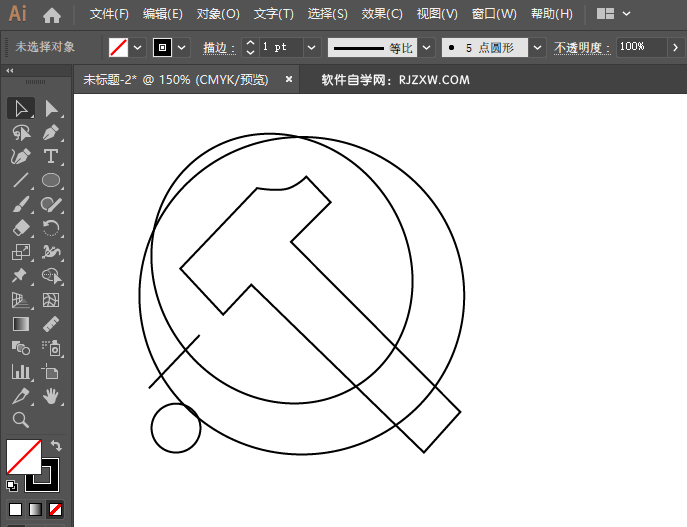687x527 pixels.
Task: Open the 帮助(H) menu
Action: click(x=552, y=14)
